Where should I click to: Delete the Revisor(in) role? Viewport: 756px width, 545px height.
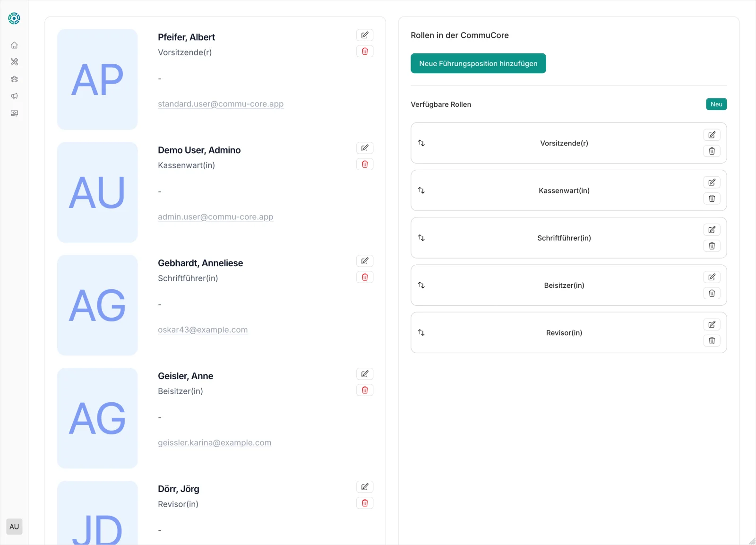coord(712,341)
